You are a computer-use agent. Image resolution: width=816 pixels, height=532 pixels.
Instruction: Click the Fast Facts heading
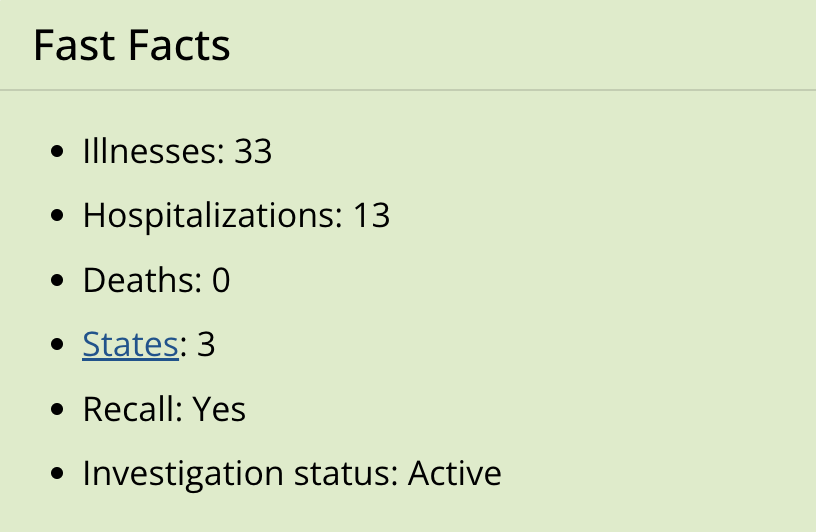coord(131,46)
